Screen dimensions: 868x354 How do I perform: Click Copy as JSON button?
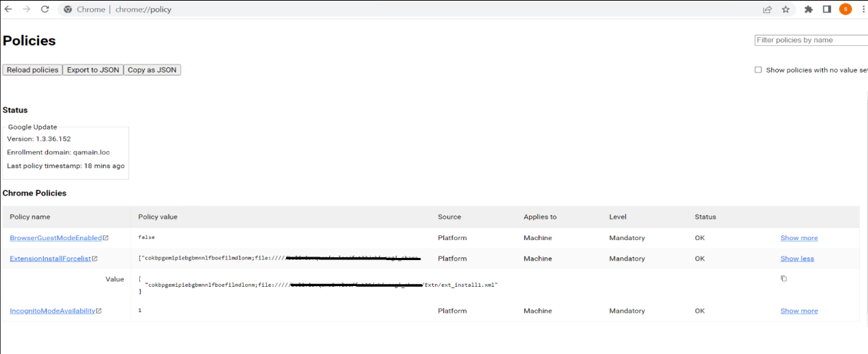(x=152, y=70)
